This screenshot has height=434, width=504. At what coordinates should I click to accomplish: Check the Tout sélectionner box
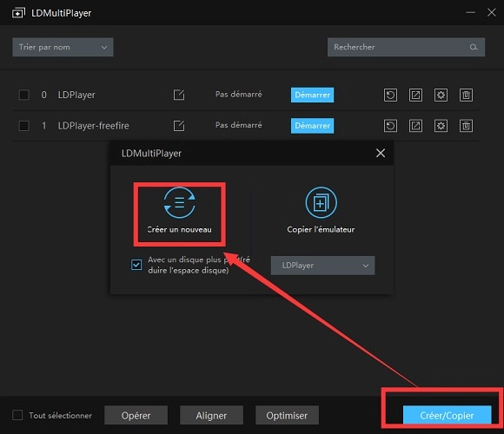17,415
